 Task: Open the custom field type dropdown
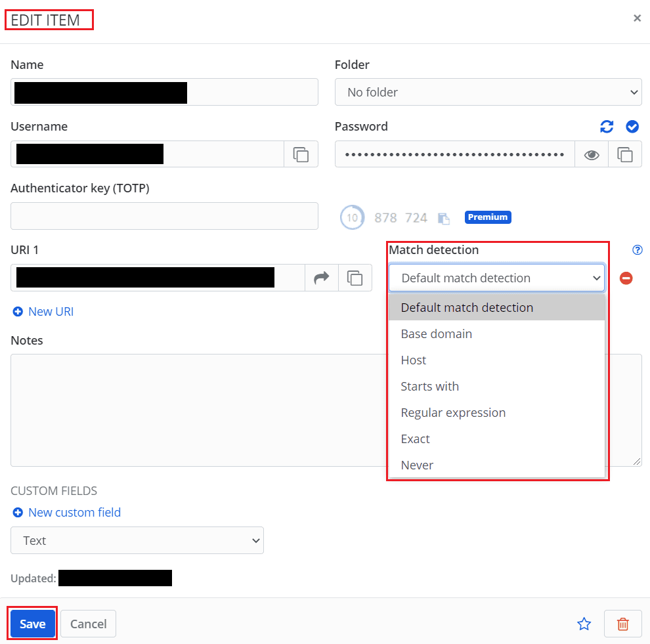coord(137,540)
